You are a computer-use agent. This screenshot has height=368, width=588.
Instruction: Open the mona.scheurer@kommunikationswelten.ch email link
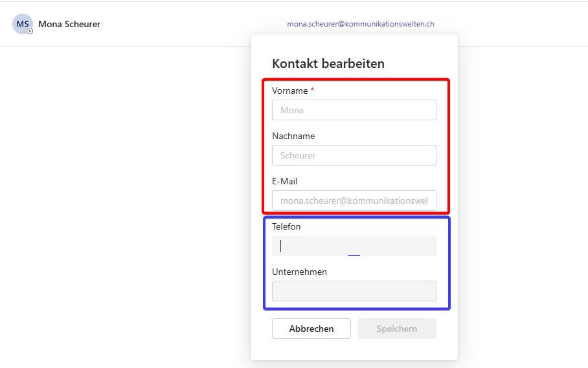360,24
